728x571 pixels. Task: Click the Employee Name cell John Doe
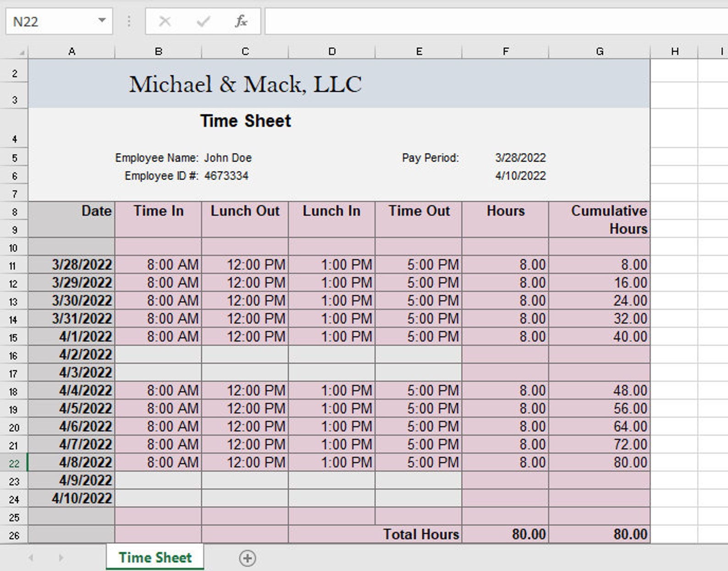point(227,158)
